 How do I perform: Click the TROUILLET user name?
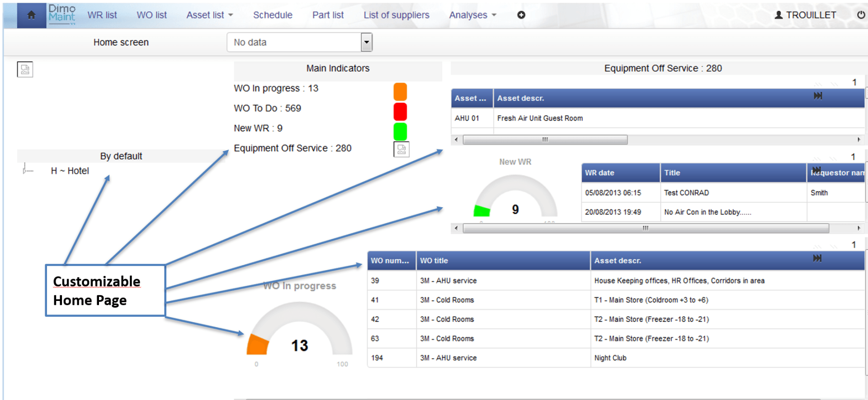[x=811, y=15]
